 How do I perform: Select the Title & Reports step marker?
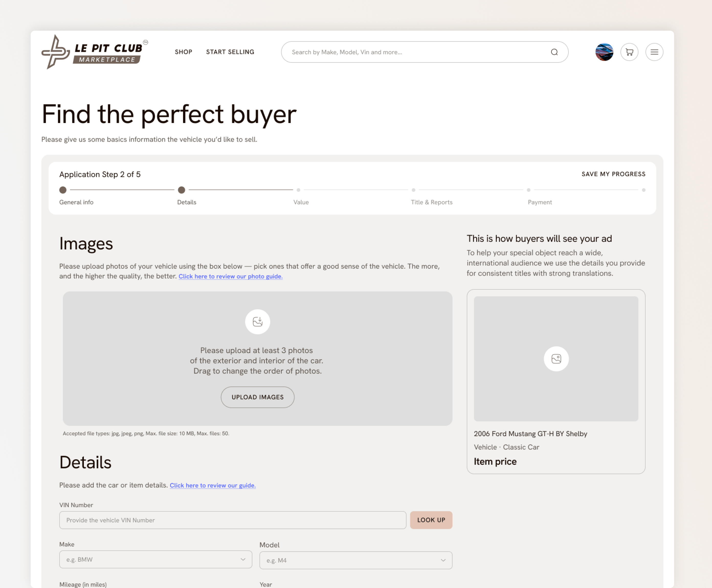[x=414, y=190]
